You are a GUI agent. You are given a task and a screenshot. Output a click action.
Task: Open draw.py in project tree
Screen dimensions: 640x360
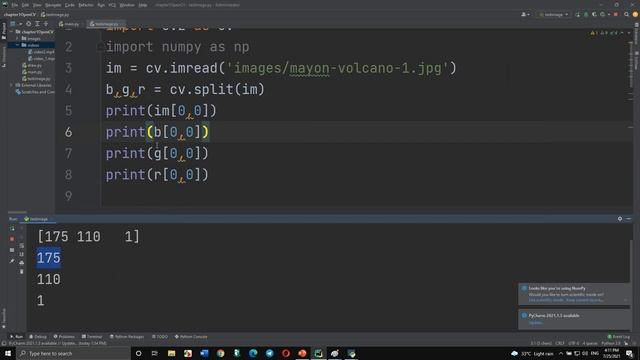32,65
